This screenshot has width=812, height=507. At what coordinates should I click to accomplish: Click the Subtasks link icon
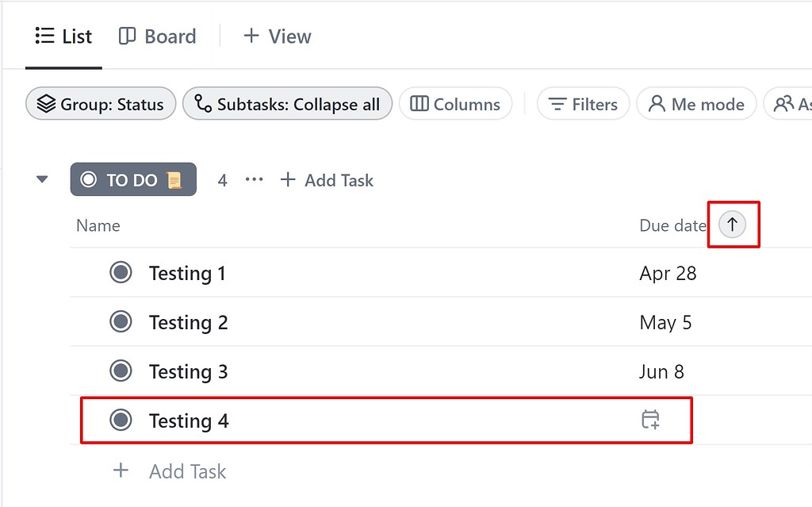201,103
